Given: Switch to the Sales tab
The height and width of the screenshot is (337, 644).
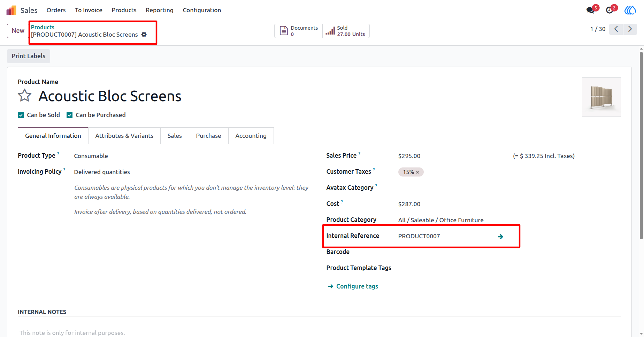Looking at the screenshot, I should [175, 136].
